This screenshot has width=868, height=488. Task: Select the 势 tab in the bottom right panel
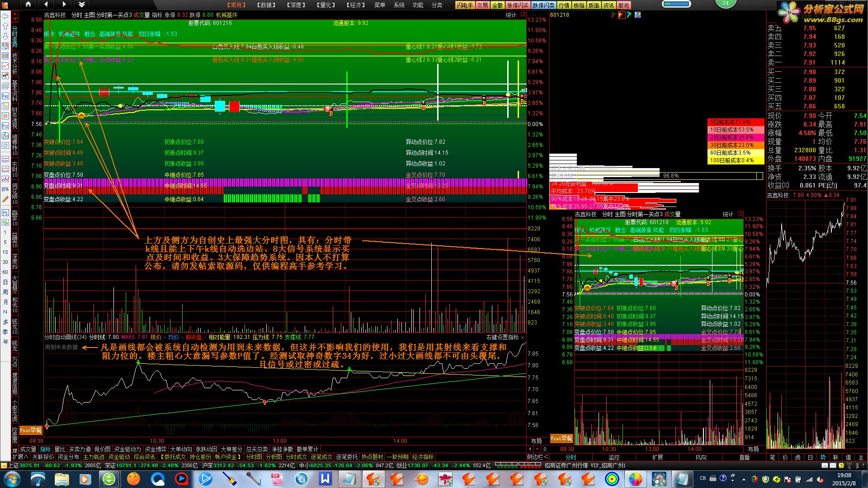point(823,457)
